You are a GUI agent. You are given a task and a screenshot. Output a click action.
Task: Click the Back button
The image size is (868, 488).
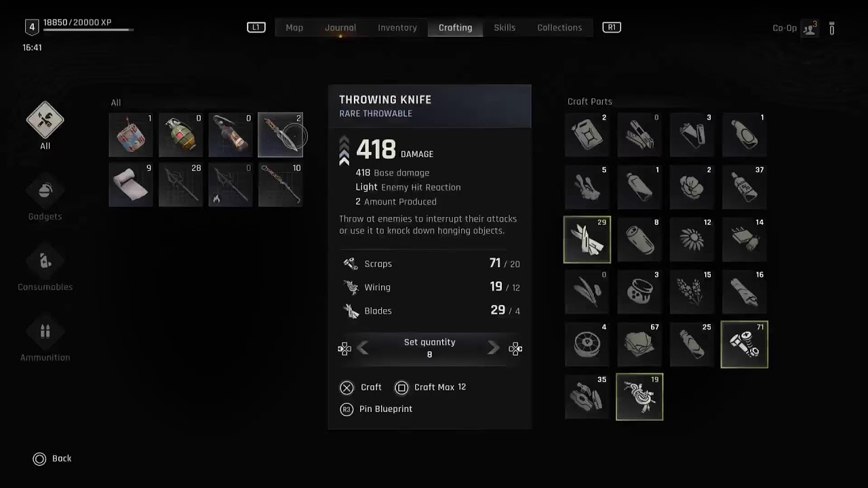click(52, 459)
